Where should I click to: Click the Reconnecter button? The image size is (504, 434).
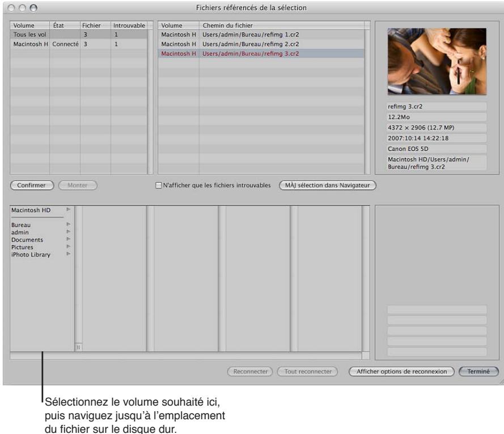coord(250,371)
